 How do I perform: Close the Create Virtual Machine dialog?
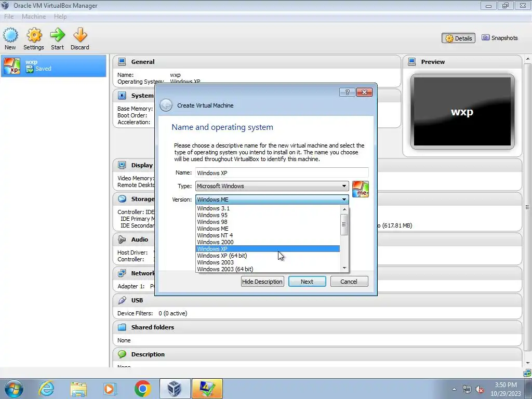(x=364, y=92)
